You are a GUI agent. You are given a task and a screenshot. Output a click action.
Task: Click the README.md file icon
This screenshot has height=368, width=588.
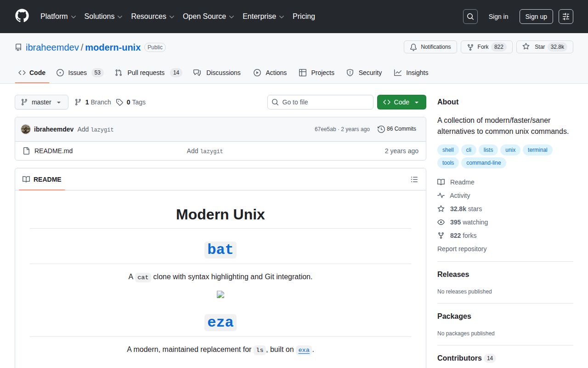(x=26, y=150)
